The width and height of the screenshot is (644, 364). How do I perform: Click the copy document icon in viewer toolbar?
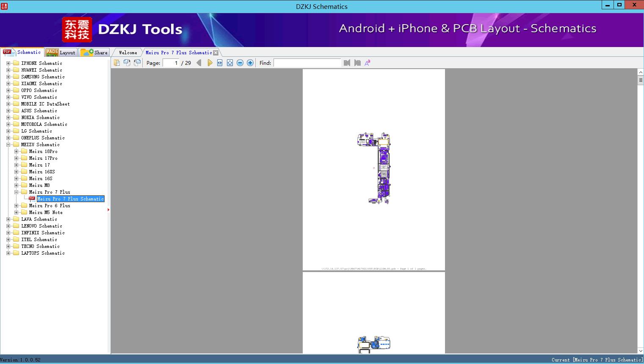tap(117, 63)
